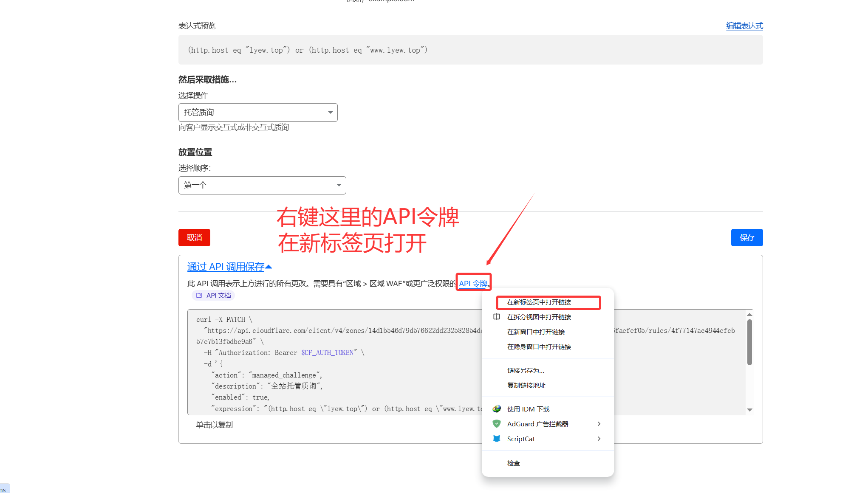Image resolution: width=868 pixels, height=493 pixels.
Task: Click the code box scrollbar up arrow
Action: [x=749, y=315]
